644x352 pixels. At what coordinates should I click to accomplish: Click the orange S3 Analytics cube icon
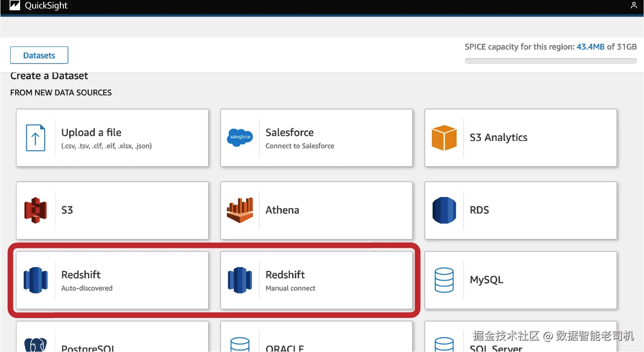[444, 138]
